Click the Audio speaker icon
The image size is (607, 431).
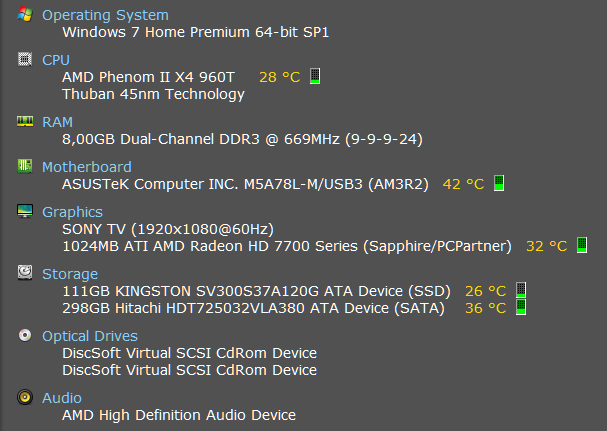click(x=25, y=397)
